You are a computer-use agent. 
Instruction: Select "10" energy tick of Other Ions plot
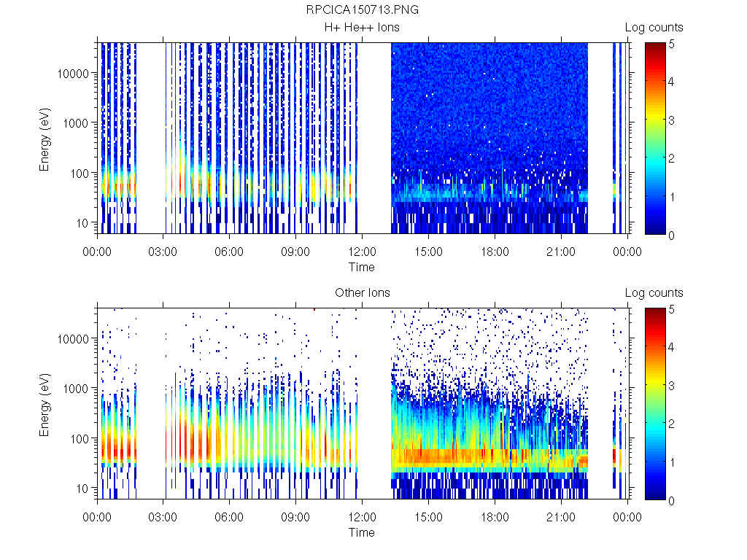[82, 488]
